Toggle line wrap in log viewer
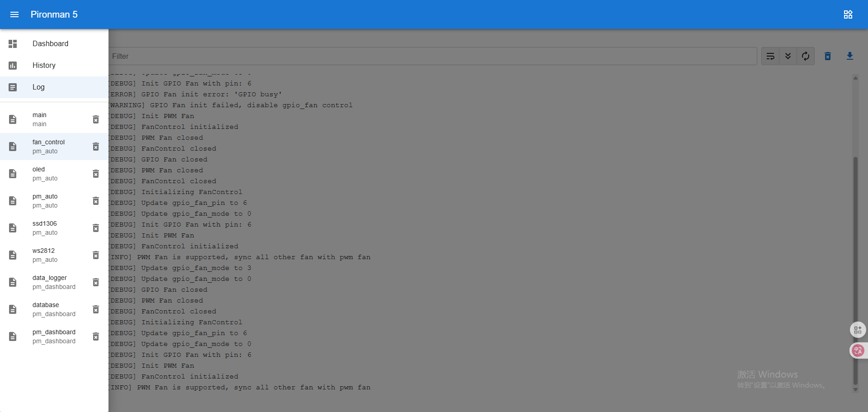Viewport: 868px width, 412px height. click(770, 56)
